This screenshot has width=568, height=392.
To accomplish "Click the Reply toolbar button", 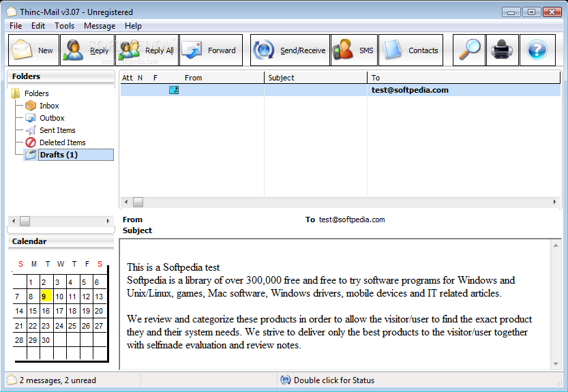I will (87, 50).
